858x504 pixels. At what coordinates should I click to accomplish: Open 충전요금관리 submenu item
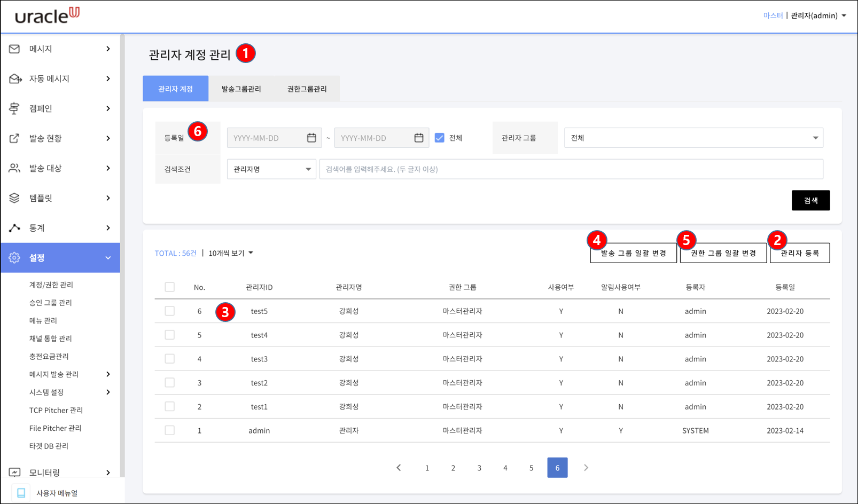point(49,356)
